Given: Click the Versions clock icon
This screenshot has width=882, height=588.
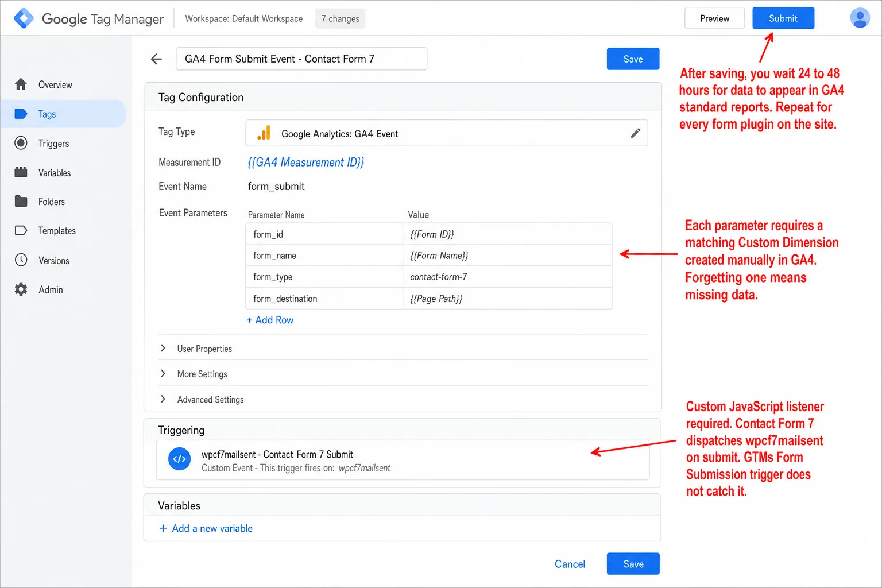Looking at the screenshot, I should (x=21, y=260).
